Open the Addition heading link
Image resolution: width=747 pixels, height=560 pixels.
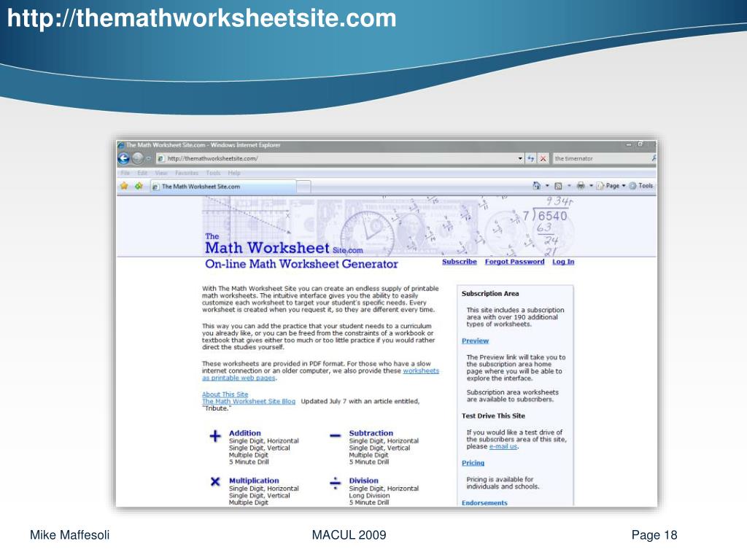(x=245, y=433)
